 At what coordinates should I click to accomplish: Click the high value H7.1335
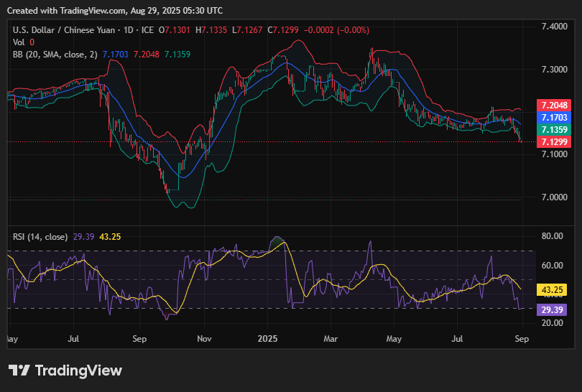(x=211, y=30)
